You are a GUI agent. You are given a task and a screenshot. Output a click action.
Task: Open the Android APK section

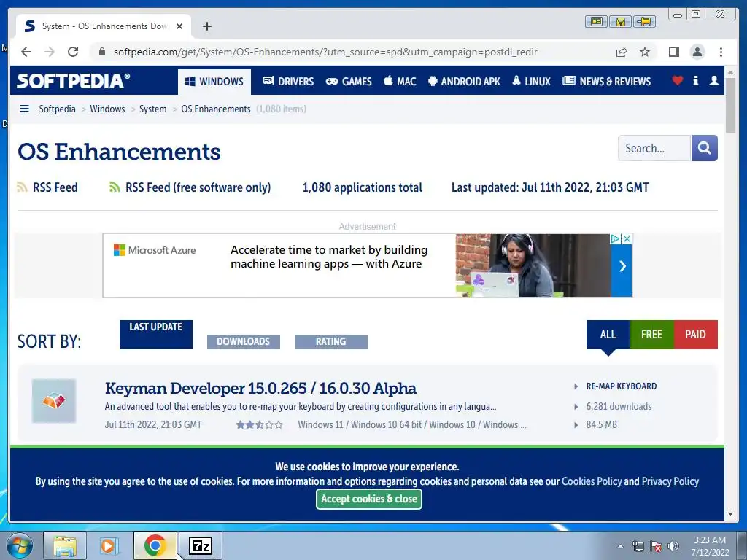click(464, 82)
